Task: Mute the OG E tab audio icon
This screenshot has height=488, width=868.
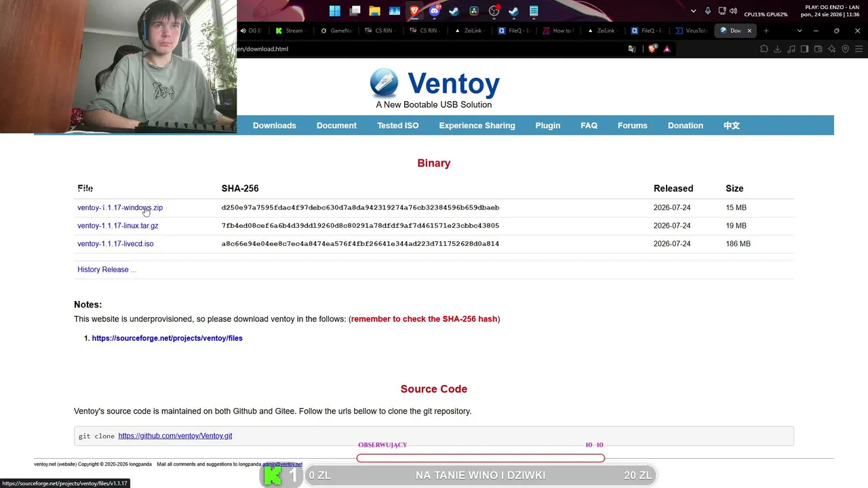Action: pos(243,30)
